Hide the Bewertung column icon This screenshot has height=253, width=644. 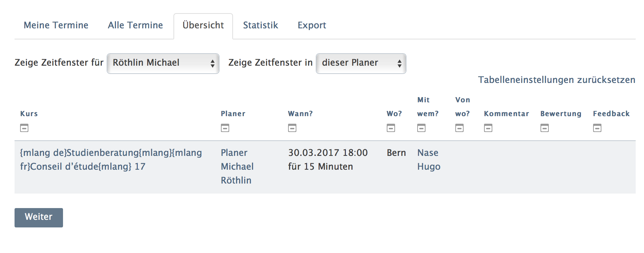(x=545, y=128)
